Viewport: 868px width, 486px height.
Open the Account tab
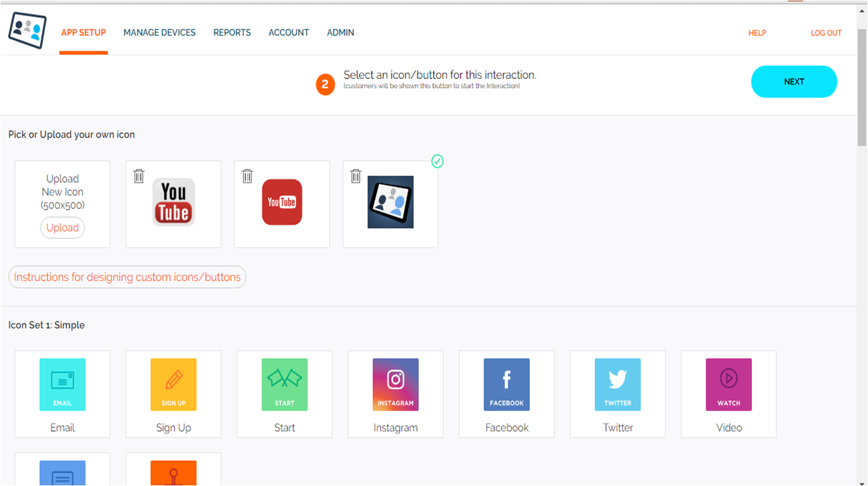289,33
